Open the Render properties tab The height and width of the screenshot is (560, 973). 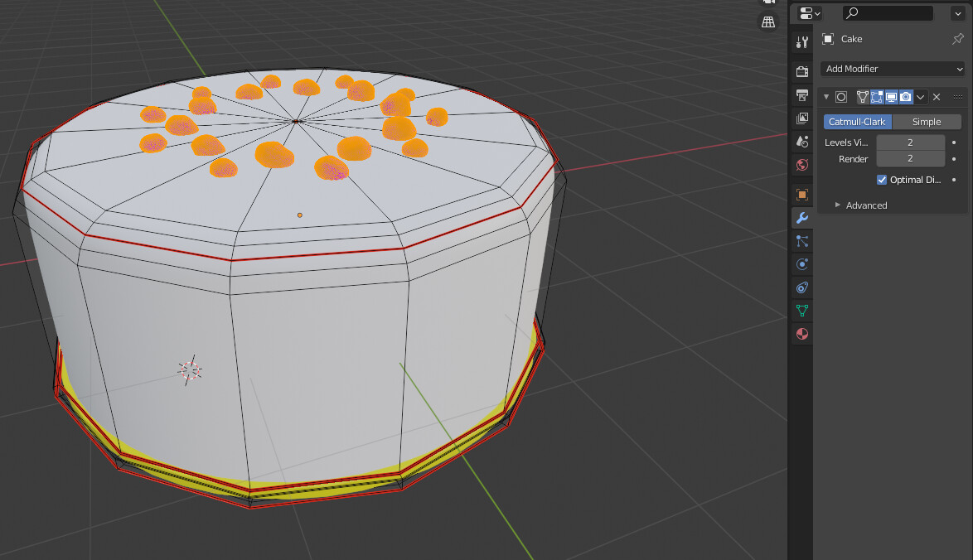pos(801,70)
